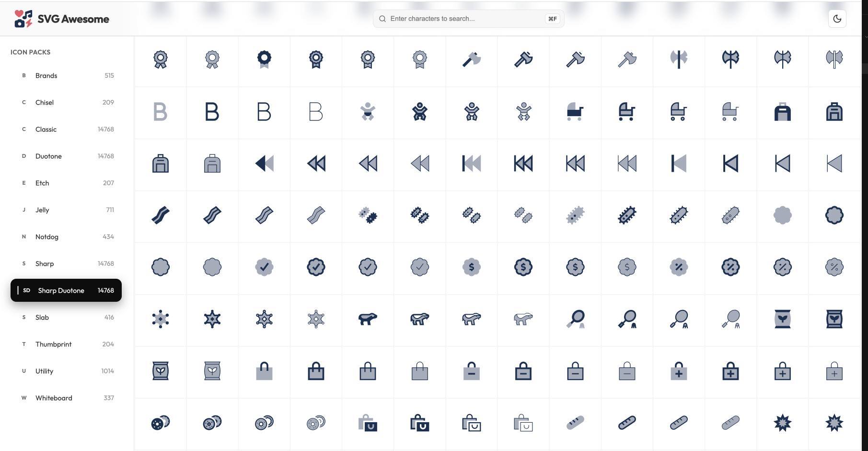Pick the gray baby icon with dark diaper
Viewport: 868px width, 451px height.
click(x=368, y=112)
